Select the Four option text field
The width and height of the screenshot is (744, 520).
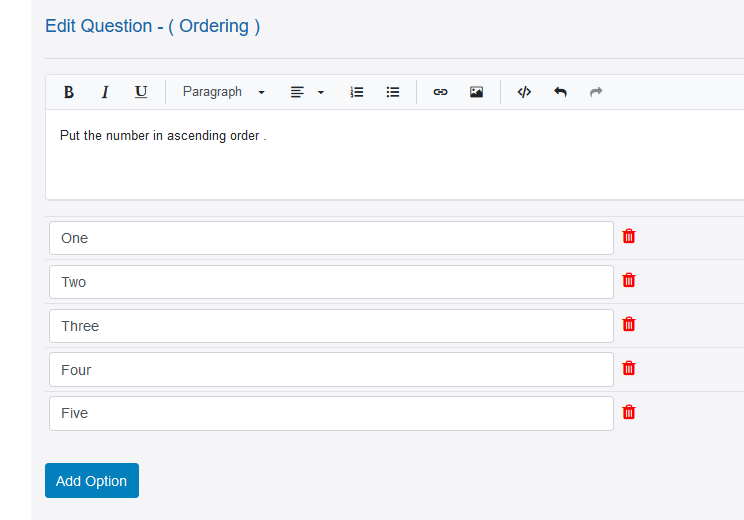[x=331, y=370]
